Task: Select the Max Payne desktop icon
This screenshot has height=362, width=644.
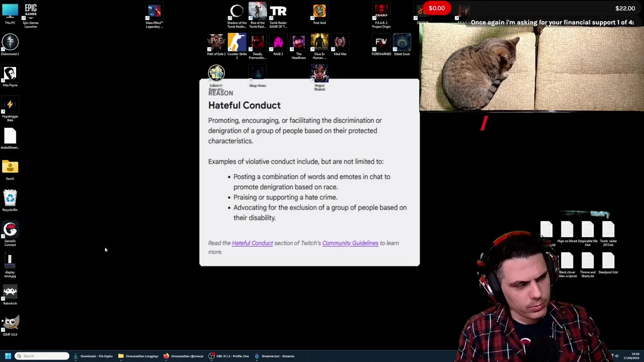Action: click(x=10, y=76)
